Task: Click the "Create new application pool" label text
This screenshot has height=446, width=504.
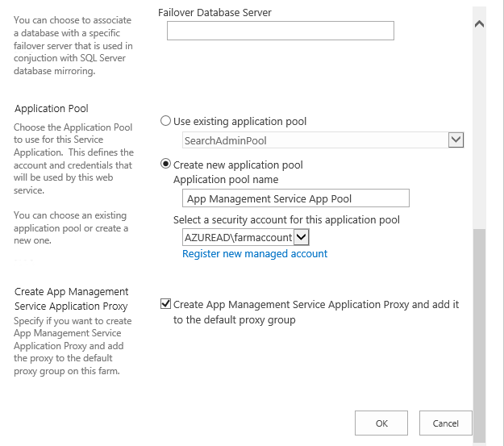Action: click(x=238, y=165)
